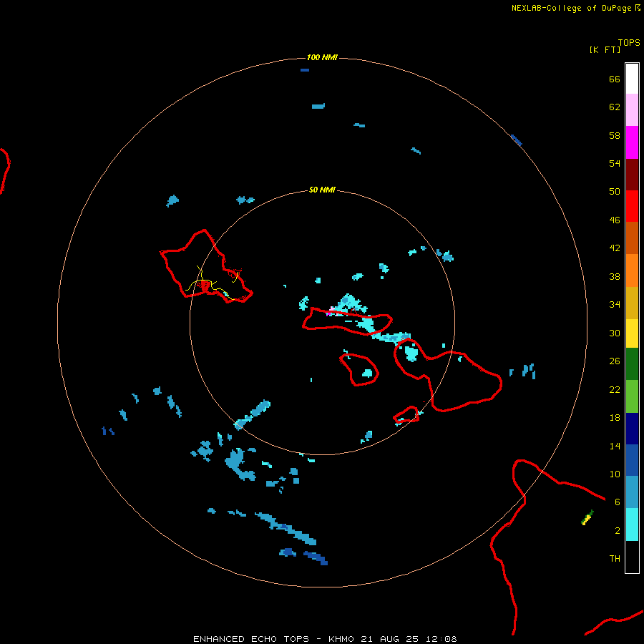Click the bright red legend swatch
The height and width of the screenshot is (644, 644).
[x=632, y=206]
